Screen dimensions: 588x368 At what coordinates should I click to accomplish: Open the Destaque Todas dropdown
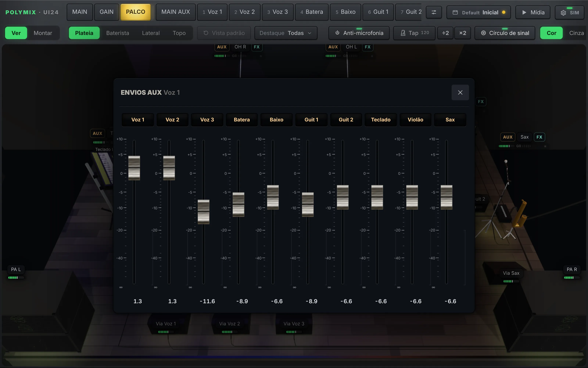pyautogui.click(x=286, y=33)
